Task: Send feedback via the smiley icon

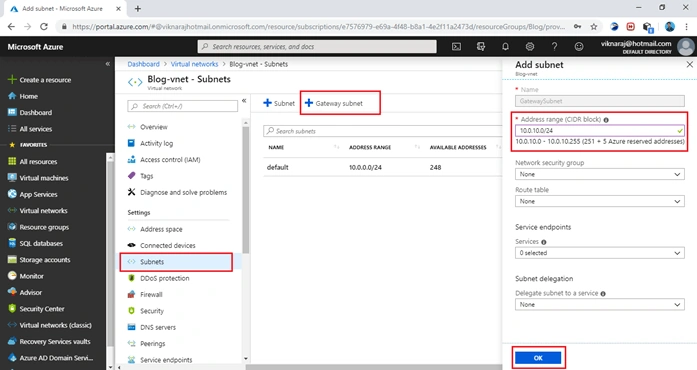Action: (579, 46)
